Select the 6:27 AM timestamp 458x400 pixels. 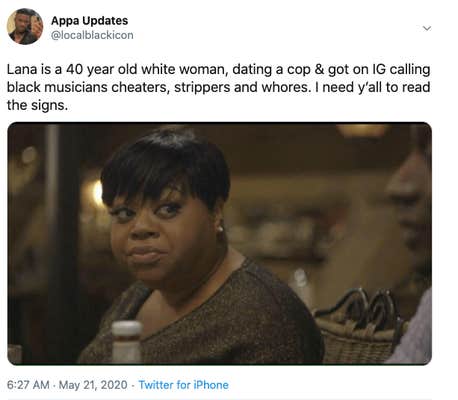[28, 385]
